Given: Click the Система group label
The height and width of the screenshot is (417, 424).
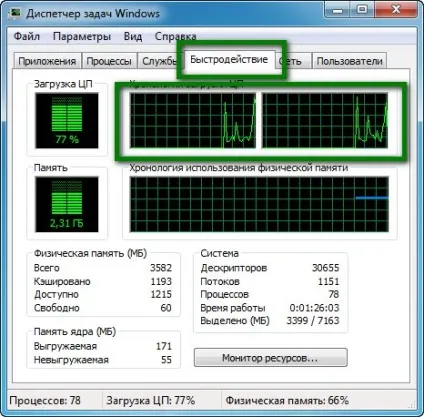Looking at the screenshot, I should [219, 253].
